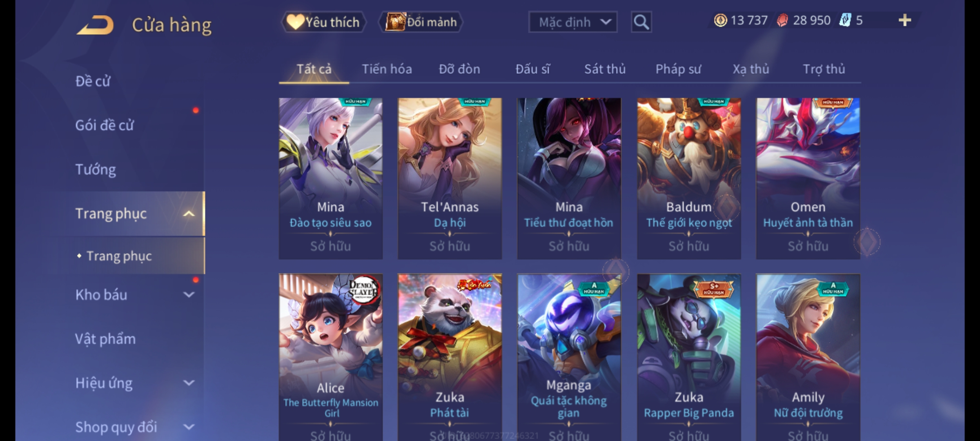
Task: Expand the Hiệu ứng sidebar section
Action: pos(189,383)
